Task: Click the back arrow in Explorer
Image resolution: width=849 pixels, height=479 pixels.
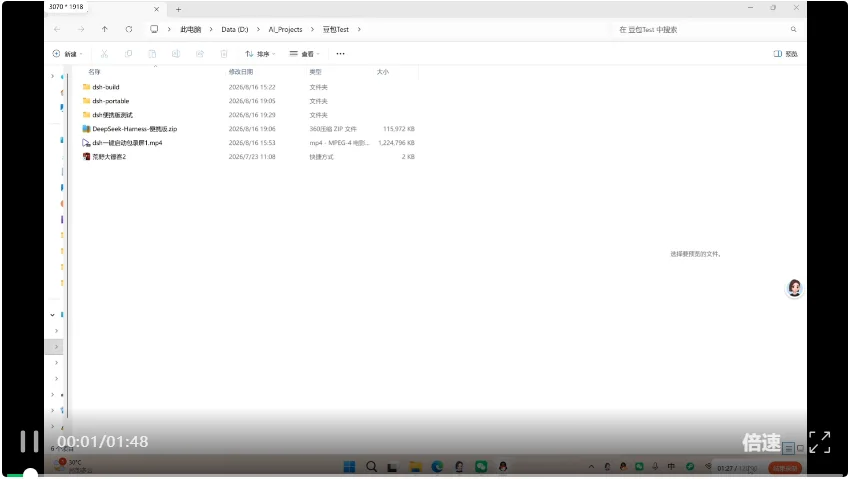Action: 57,29
